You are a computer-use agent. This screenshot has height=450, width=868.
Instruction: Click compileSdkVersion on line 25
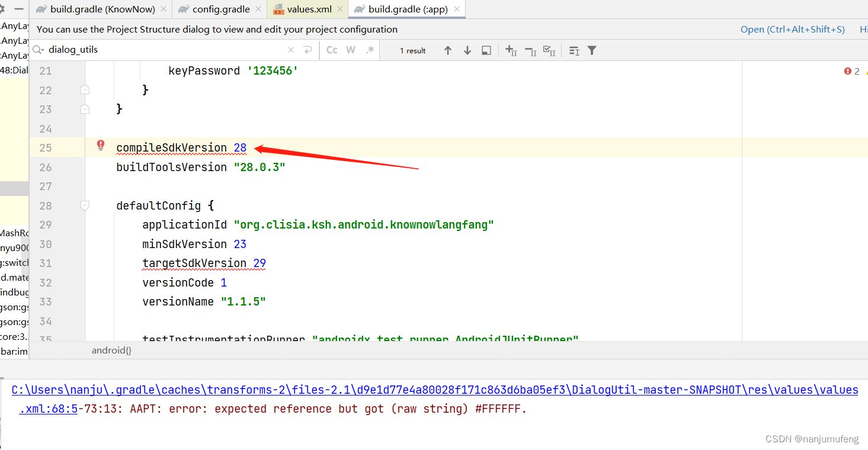click(171, 148)
